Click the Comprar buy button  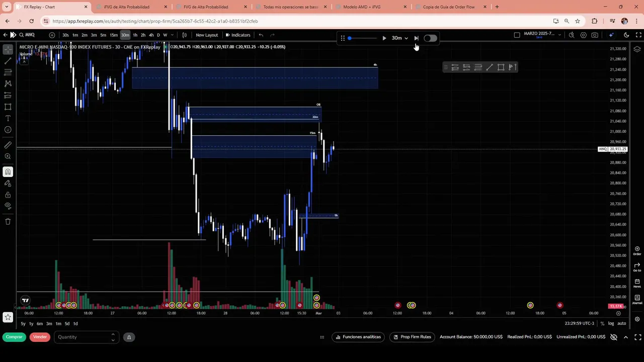coord(14,337)
